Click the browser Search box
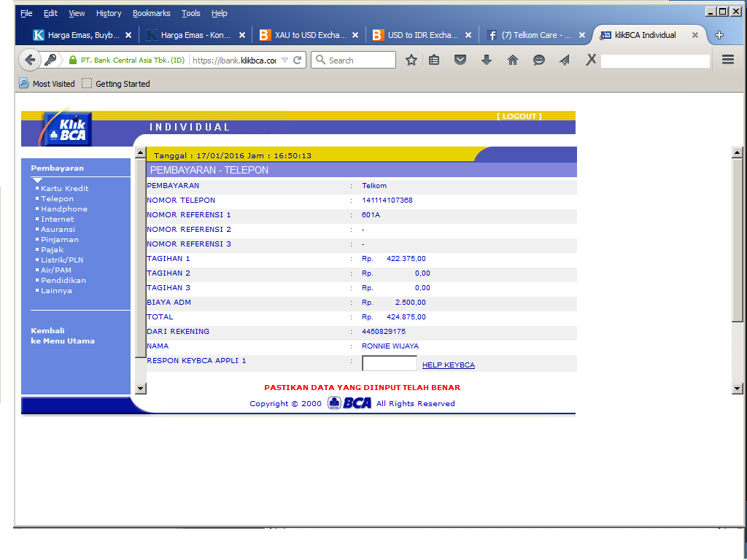 354,60
